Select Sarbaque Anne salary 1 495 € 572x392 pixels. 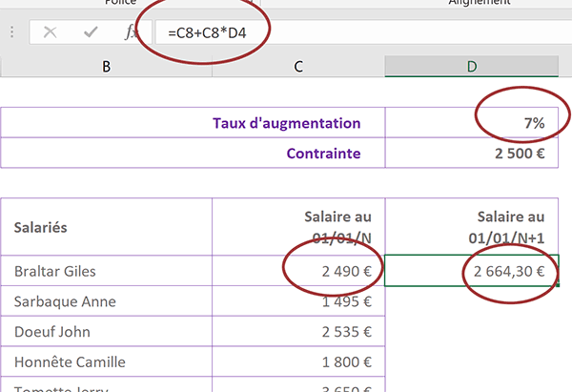pyautogui.click(x=298, y=301)
